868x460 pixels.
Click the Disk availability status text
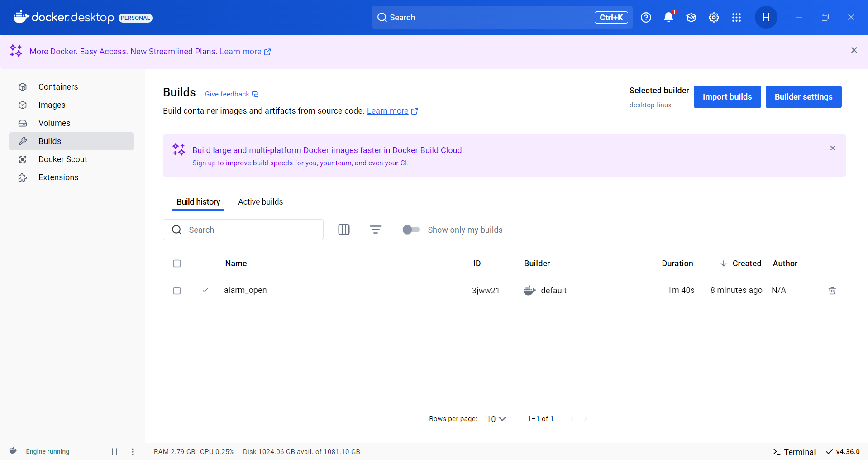[301, 452]
